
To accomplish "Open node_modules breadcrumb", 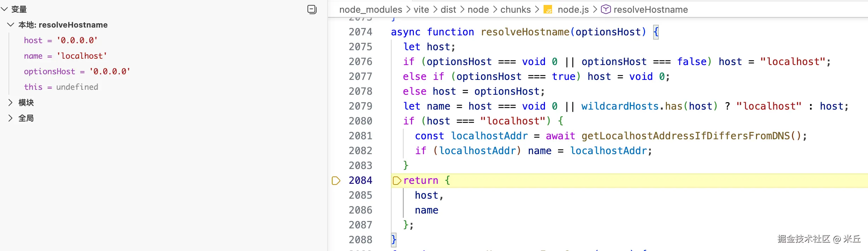I will pyautogui.click(x=371, y=10).
